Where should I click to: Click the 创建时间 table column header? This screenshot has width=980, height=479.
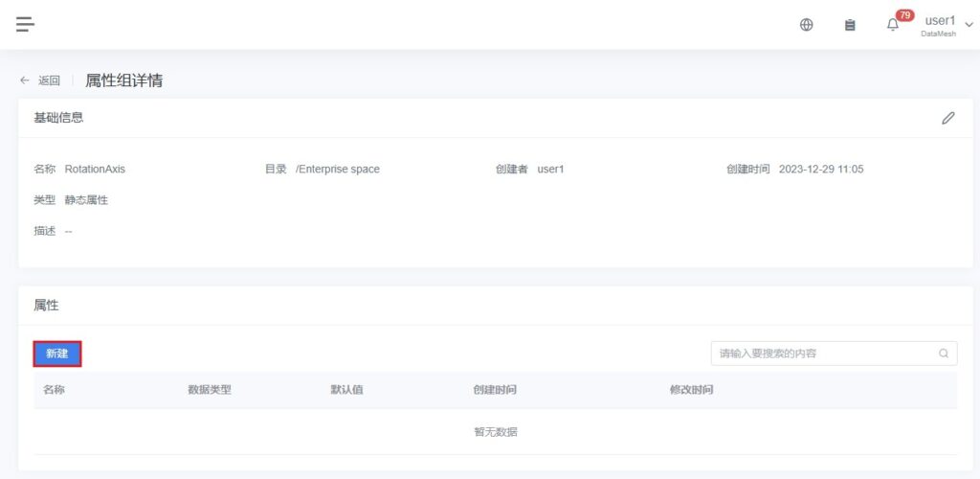[495, 390]
